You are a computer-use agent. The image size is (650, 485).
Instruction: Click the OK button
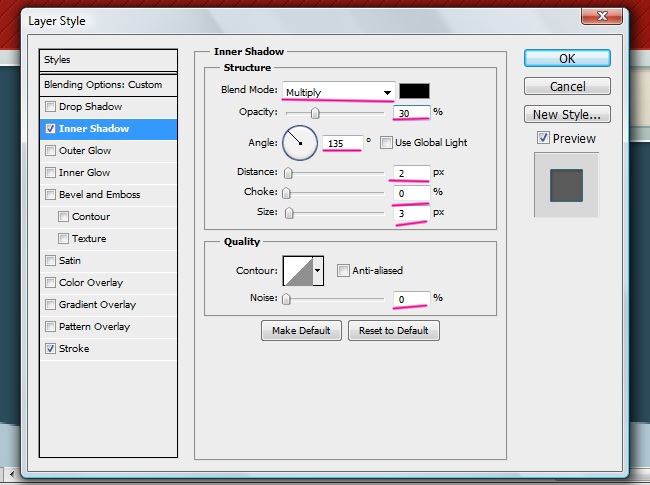coord(568,58)
